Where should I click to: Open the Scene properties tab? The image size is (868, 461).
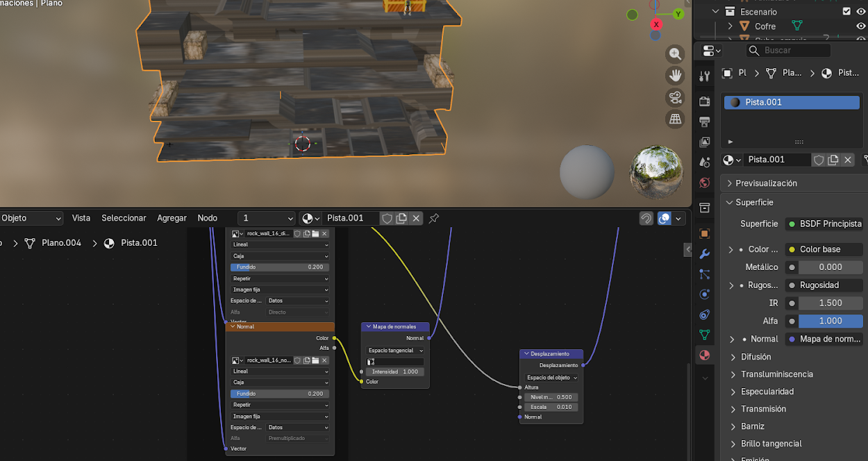(705, 162)
